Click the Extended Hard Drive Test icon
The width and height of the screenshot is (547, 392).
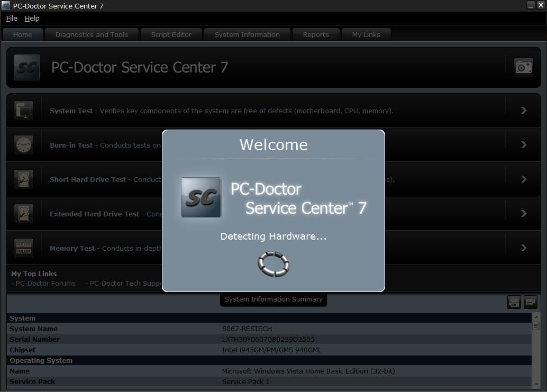(x=24, y=213)
